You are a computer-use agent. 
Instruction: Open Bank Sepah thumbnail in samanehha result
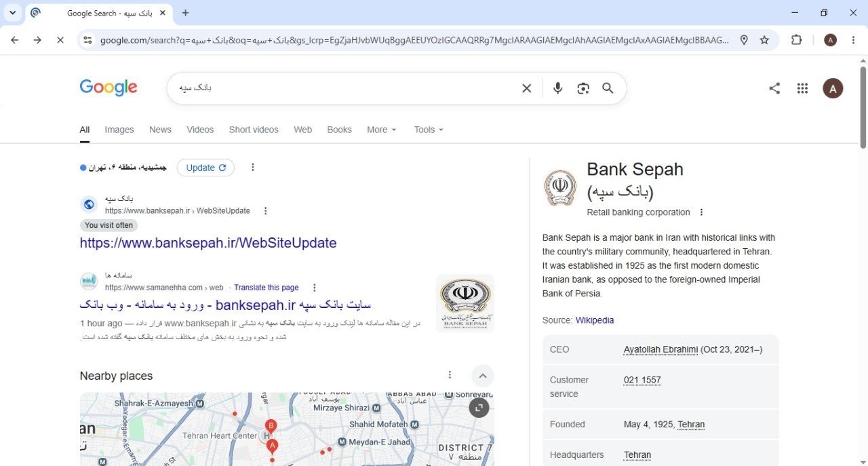click(465, 303)
